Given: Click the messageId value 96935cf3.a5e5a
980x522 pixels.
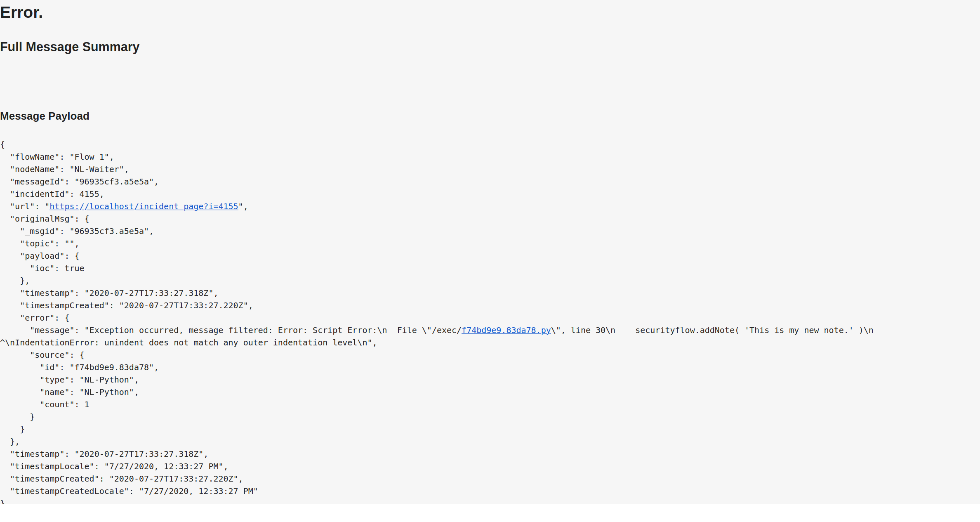Looking at the screenshot, I should [x=114, y=182].
